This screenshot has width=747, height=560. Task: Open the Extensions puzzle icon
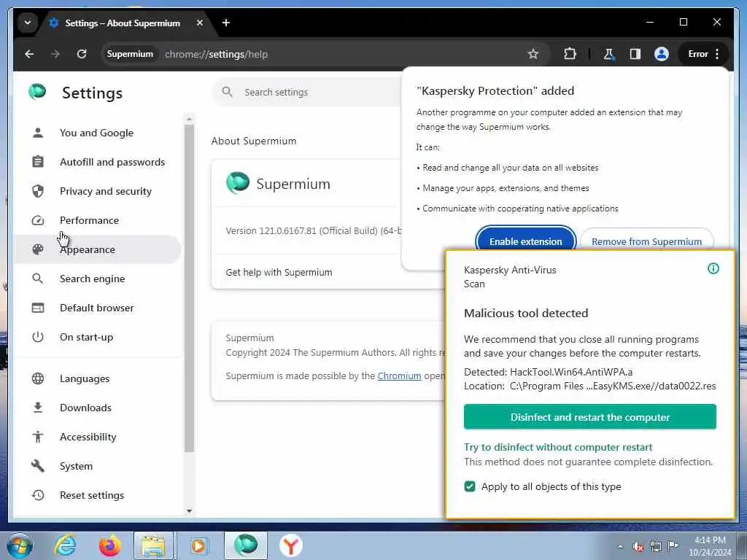click(570, 54)
